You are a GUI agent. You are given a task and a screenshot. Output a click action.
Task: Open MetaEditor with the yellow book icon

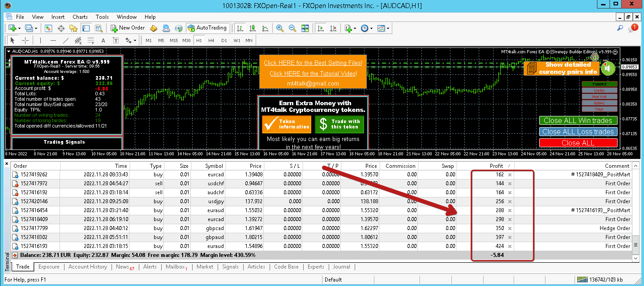pyautogui.click(x=154, y=28)
